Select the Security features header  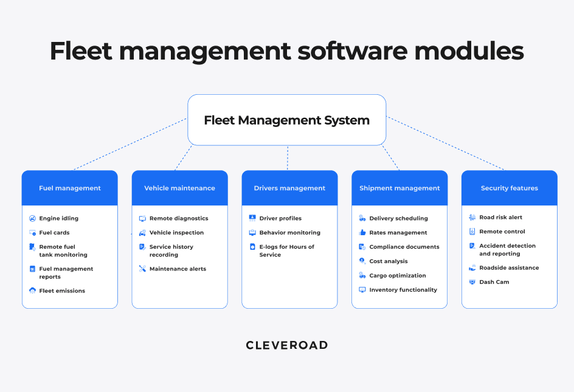[510, 188]
